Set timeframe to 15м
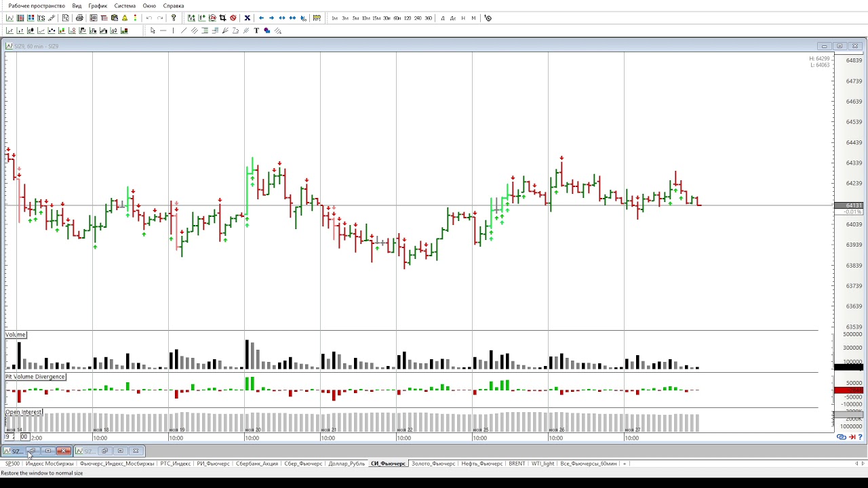Viewport: 868px width, 488px height. point(376,18)
